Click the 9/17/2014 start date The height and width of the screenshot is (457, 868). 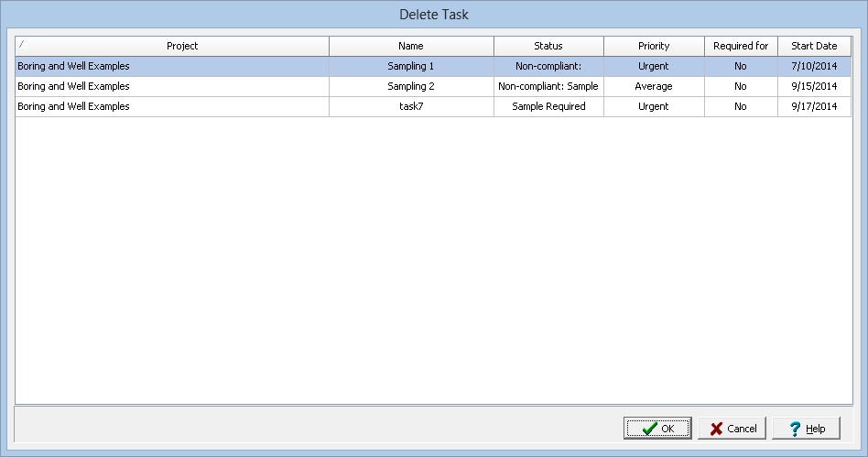click(814, 106)
